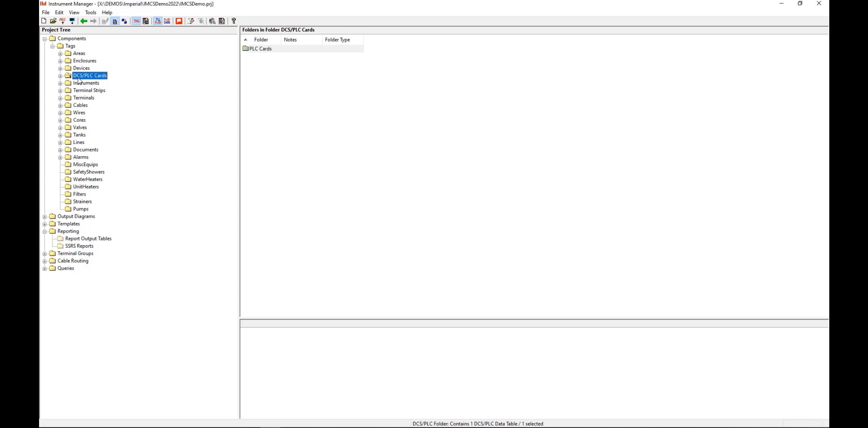
Task: Click the P&ID DATA toolbar icon
Action: click(167, 21)
